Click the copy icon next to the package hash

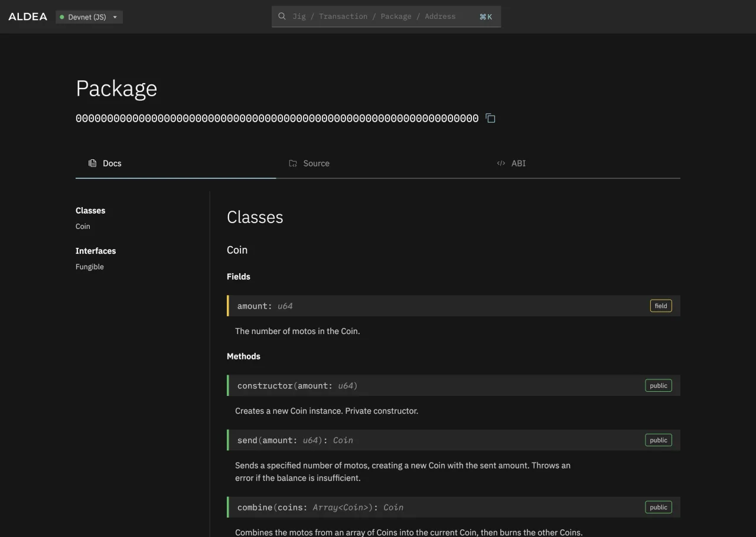tap(490, 118)
